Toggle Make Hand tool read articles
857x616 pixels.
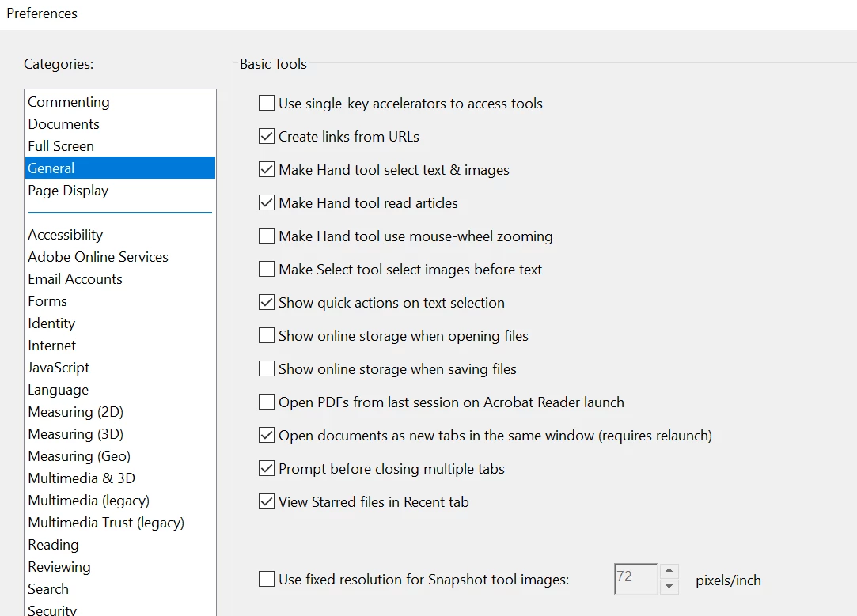(x=267, y=203)
